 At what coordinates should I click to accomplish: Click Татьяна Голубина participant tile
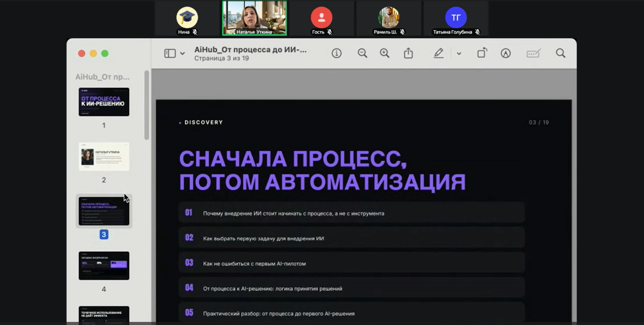point(456,18)
